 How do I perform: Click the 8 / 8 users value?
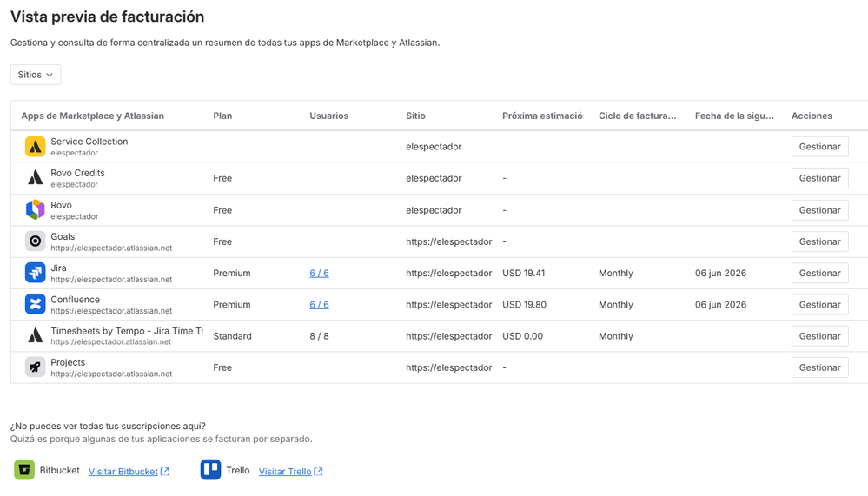[x=320, y=336]
